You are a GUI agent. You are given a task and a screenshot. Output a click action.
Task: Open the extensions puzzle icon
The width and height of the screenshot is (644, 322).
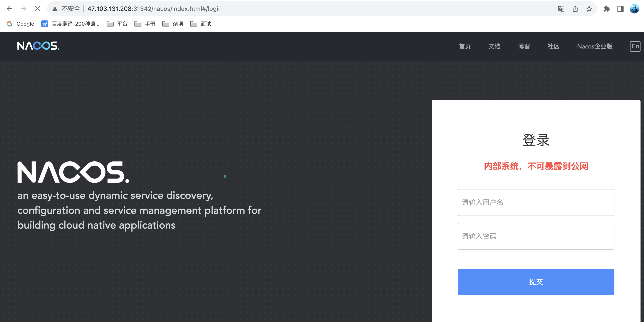tap(606, 9)
